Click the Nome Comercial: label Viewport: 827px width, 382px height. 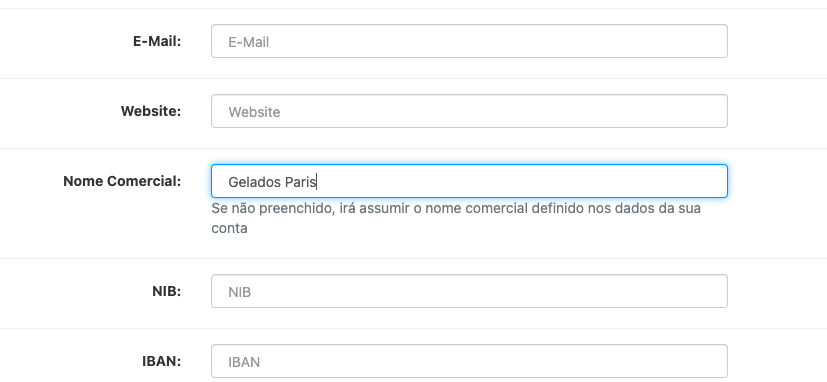pyautogui.click(x=122, y=181)
